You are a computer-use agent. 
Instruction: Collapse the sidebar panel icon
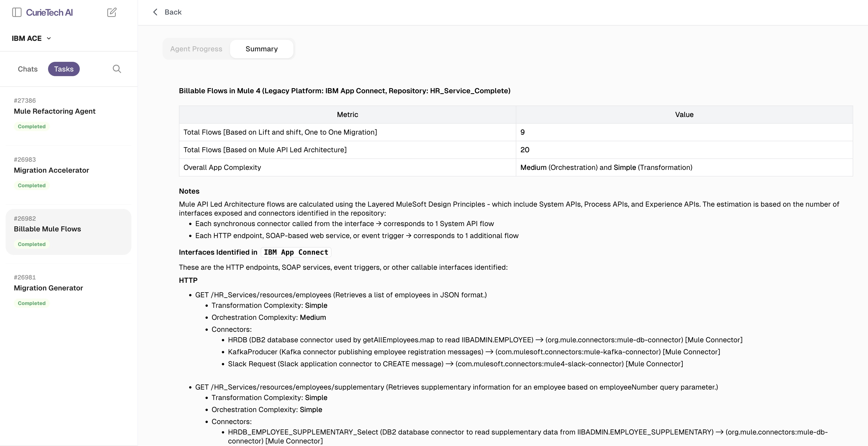(x=17, y=13)
